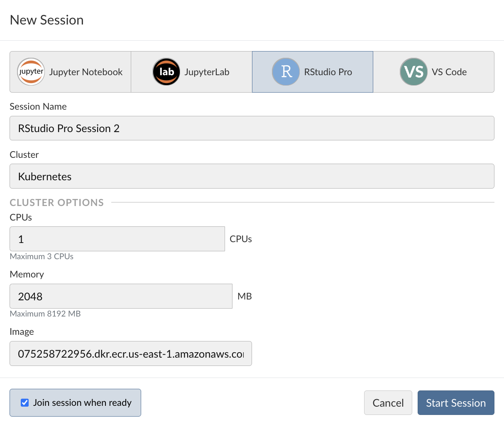504x427 pixels.
Task: Open the Cluster dropdown showing Kubernetes
Action: [x=252, y=176]
